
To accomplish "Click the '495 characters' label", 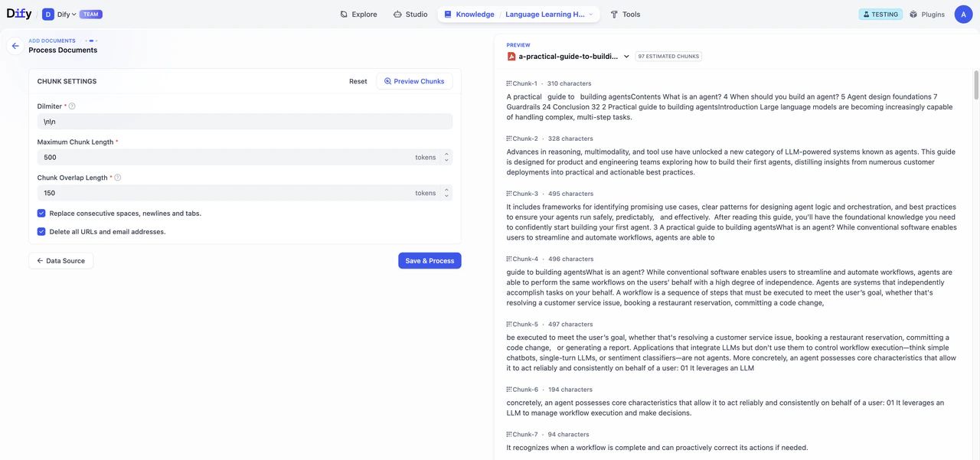I will tap(570, 194).
